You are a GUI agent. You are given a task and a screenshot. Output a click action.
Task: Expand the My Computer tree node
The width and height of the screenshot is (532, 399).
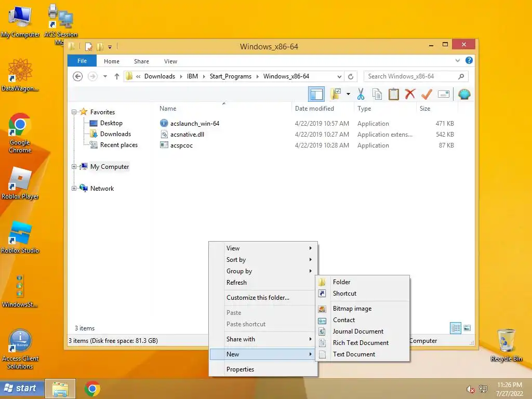click(x=74, y=167)
